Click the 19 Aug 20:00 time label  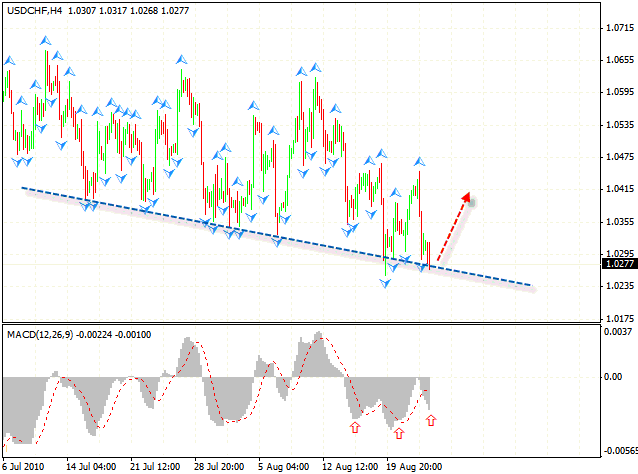[x=414, y=466]
